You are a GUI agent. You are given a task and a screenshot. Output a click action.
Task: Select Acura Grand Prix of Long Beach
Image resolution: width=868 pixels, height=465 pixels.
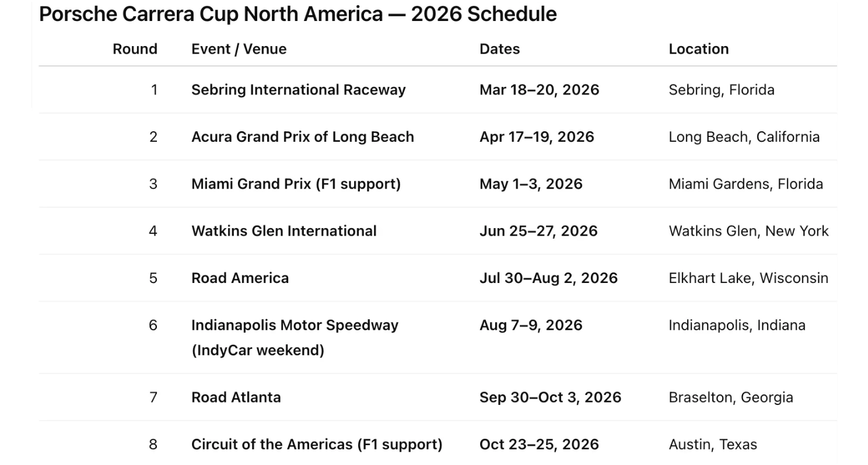pos(302,137)
